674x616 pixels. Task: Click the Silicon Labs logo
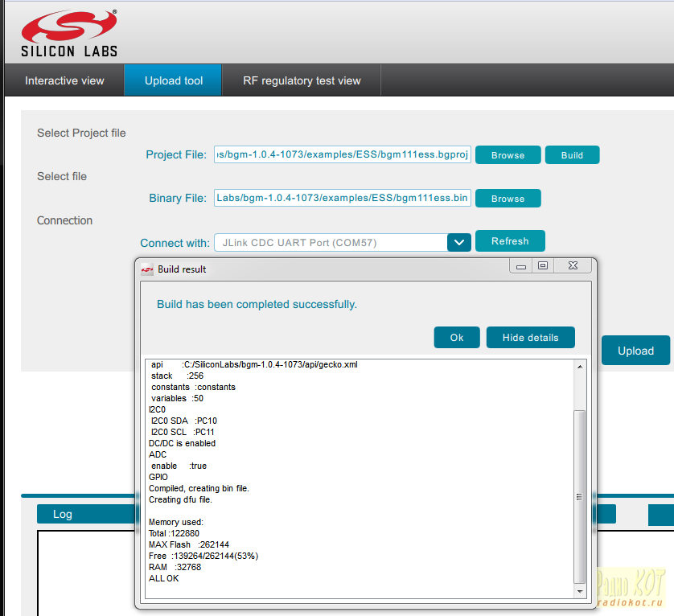point(69,33)
